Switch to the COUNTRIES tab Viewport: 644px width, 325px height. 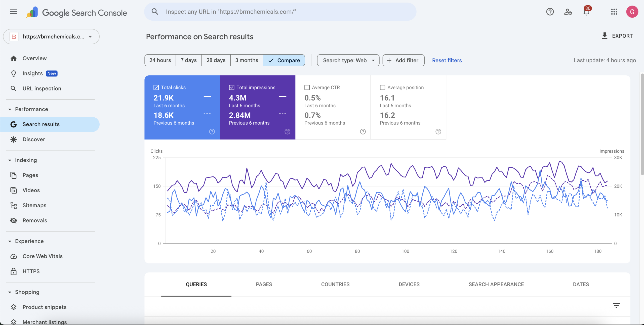click(x=335, y=284)
